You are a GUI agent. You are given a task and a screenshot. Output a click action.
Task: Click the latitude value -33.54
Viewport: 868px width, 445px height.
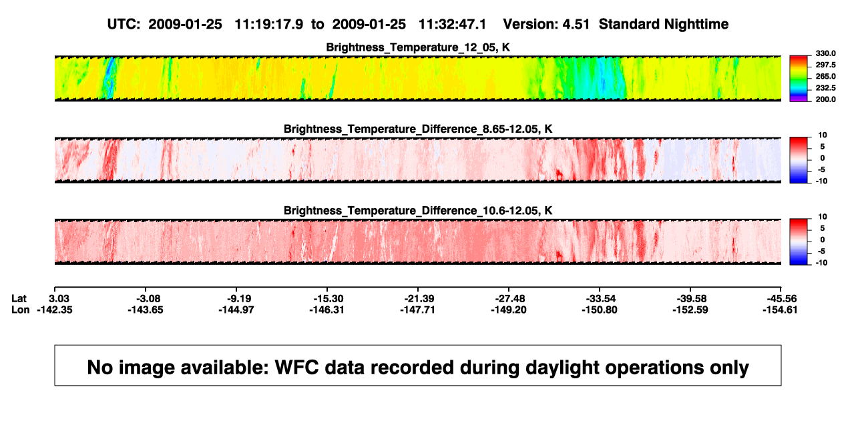point(600,298)
